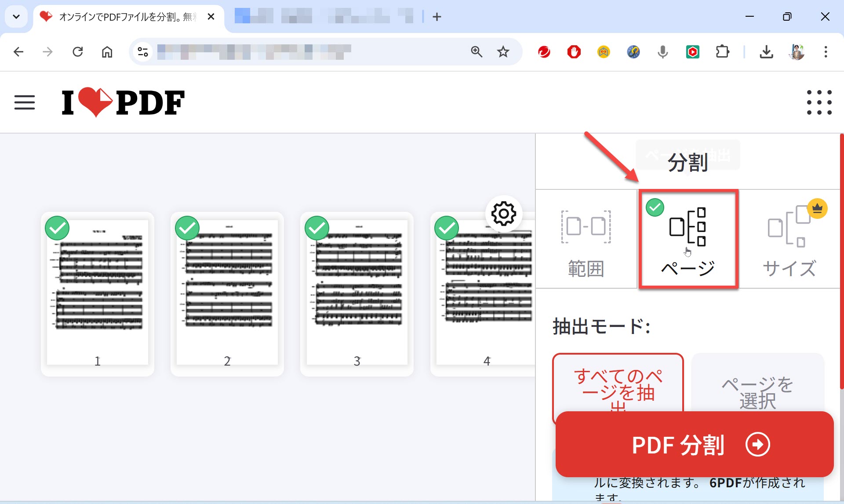Expand the tab search dropdown arrow

coord(16,17)
